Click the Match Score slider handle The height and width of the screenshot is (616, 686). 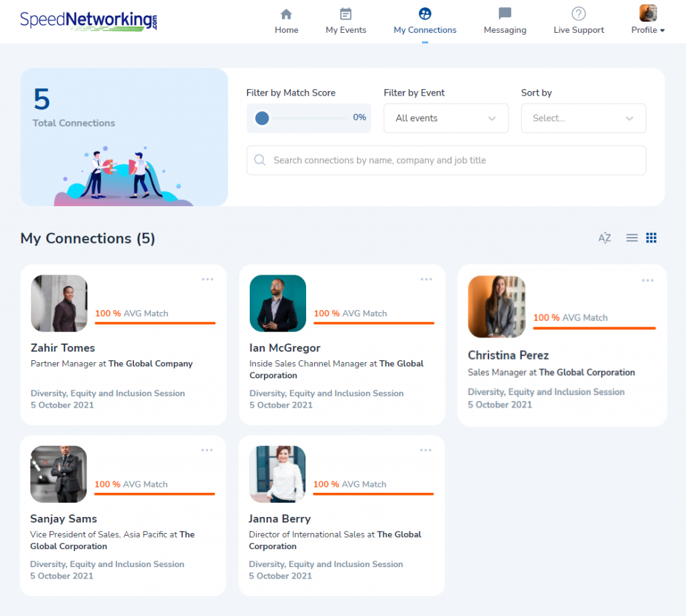pyautogui.click(x=262, y=119)
